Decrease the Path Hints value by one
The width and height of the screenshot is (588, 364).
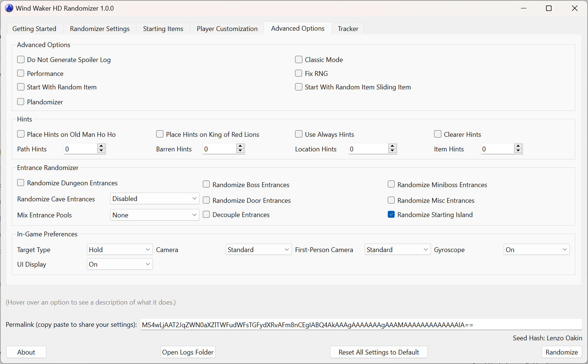click(x=101, y=151)
